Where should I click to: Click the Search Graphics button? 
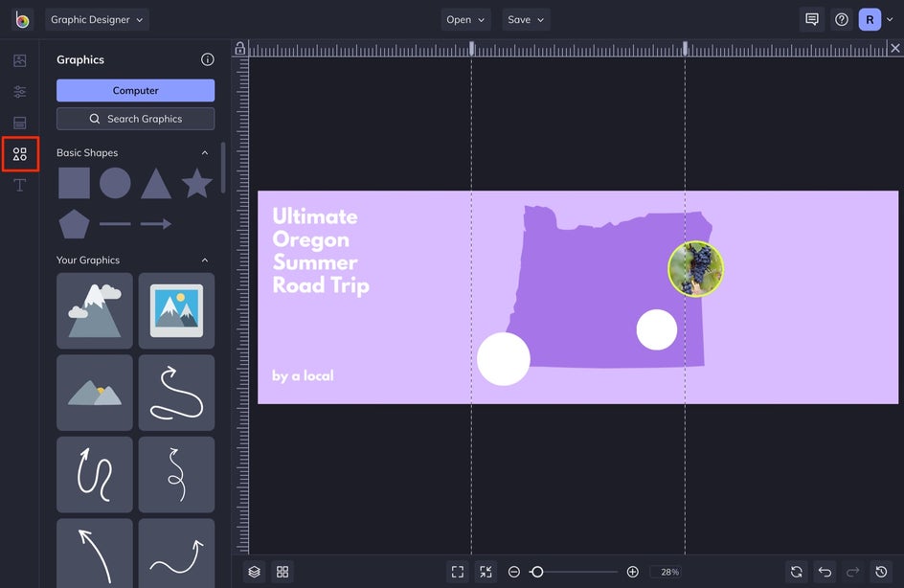coord(135,119)
